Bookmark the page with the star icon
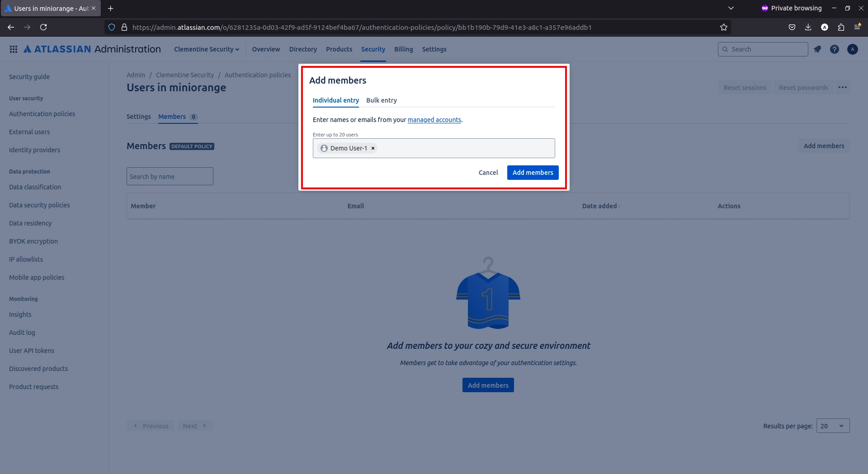The width and height of the screenshot is (868, 474). tap(723, 27)
